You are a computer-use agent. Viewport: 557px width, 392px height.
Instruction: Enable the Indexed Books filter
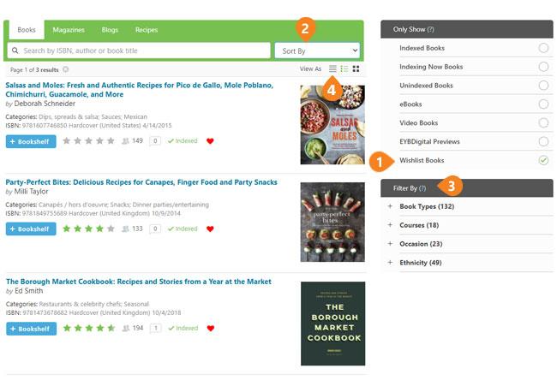[543, 48]
